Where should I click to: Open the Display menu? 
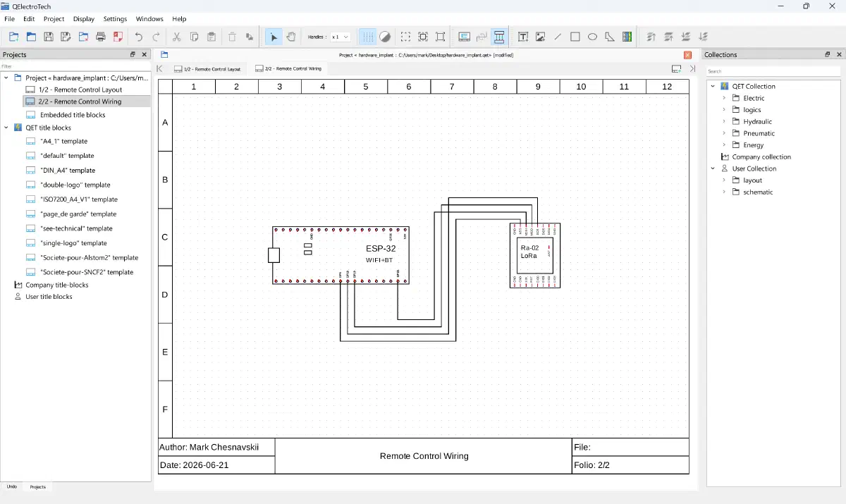pos(84,19)
